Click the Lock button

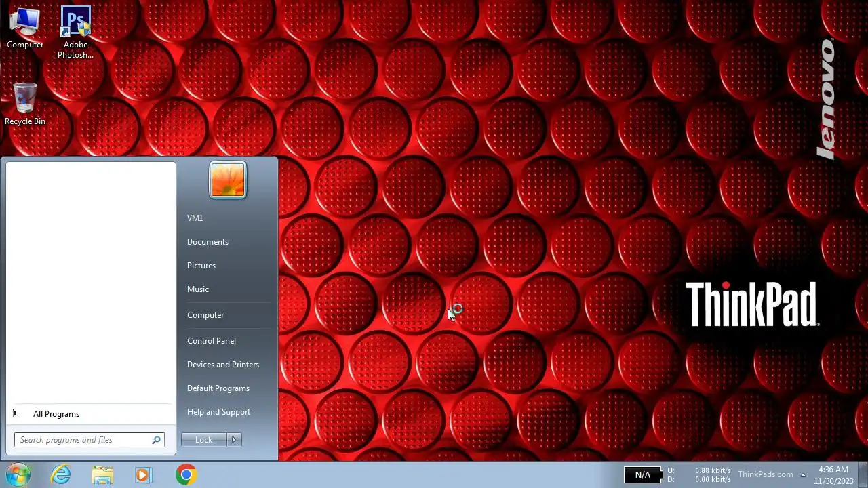pos(203,440)
